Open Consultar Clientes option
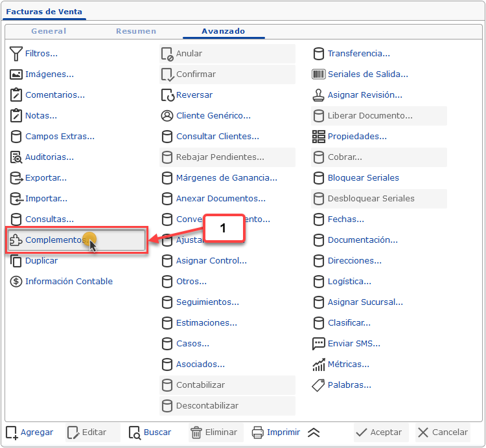The height and width of the screenshot is (448, 486). [218, 136]
